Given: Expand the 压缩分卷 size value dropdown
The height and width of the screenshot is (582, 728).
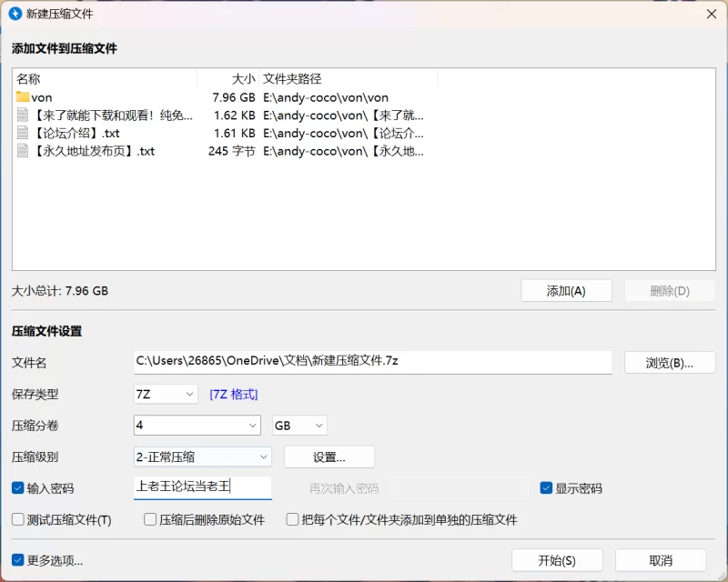Looking at the screenshot, I should 252,425.
